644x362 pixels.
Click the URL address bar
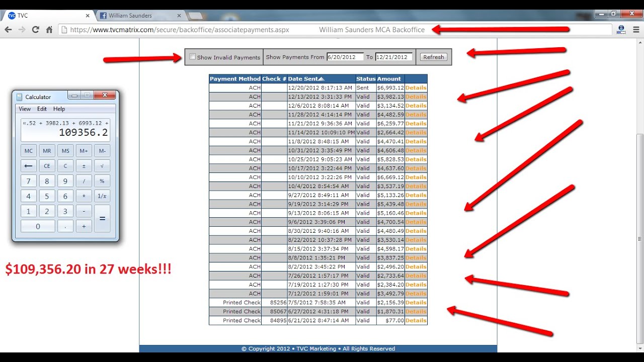[335, 30]
